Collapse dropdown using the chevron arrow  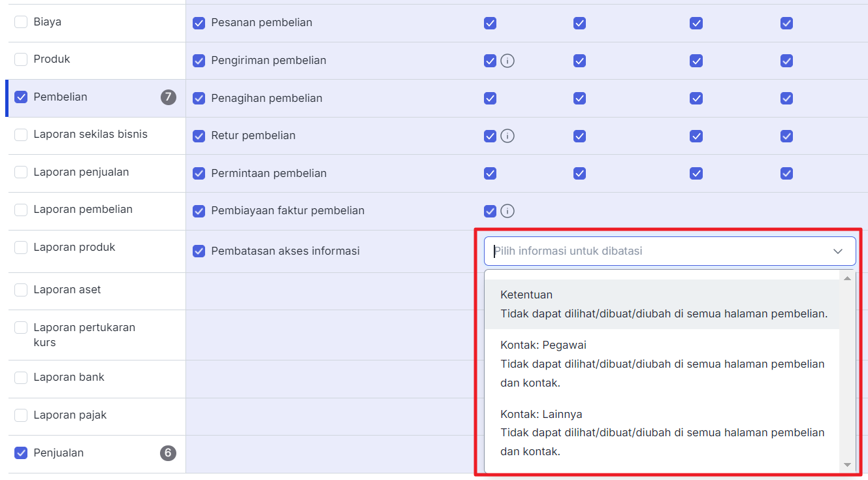tap(837, 251)
